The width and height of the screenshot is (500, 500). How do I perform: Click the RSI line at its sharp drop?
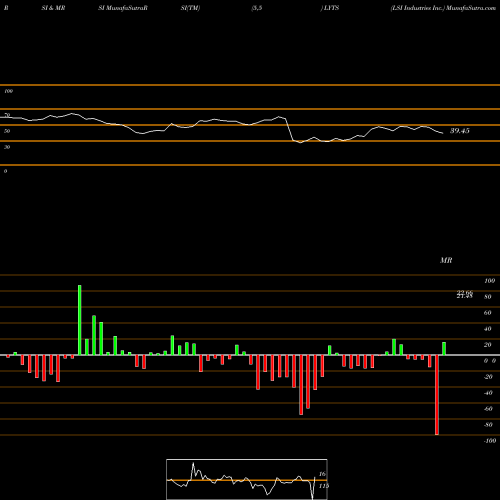pyautogui.click(x=289, y=129)
